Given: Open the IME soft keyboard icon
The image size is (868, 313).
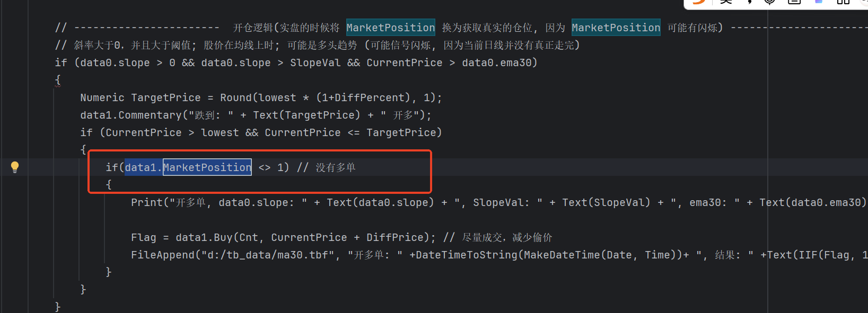Looking at the screenshot, I should click(794, 2).
